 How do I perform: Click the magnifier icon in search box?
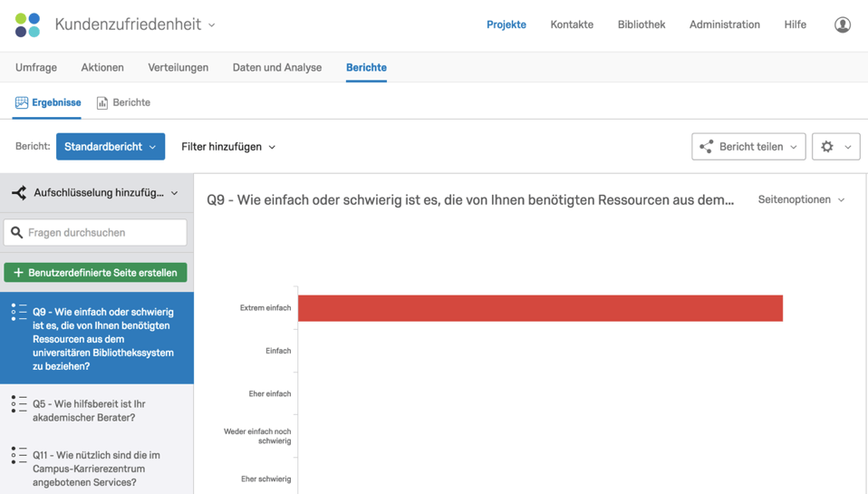point(17,233)
